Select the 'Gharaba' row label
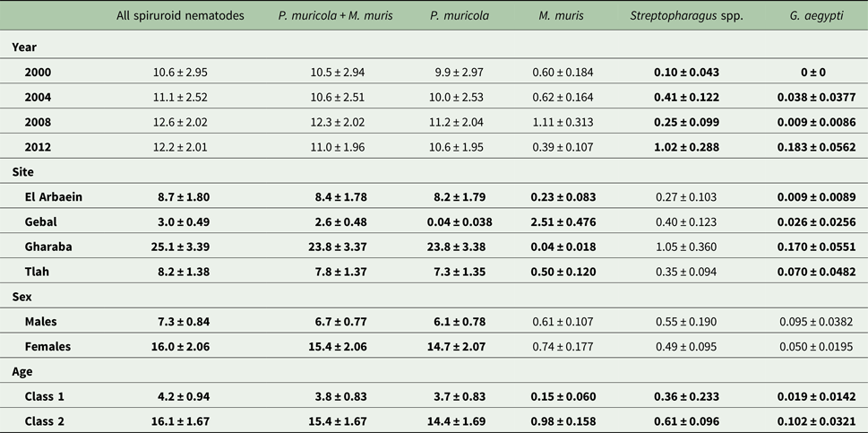This screenshot has width=868, height=433. 49,245
